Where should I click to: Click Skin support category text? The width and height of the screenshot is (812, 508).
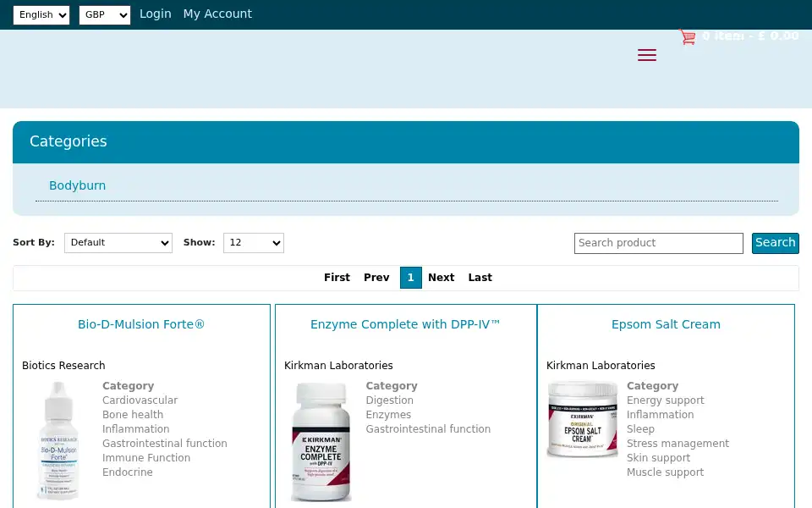click(x=658, y=458)
